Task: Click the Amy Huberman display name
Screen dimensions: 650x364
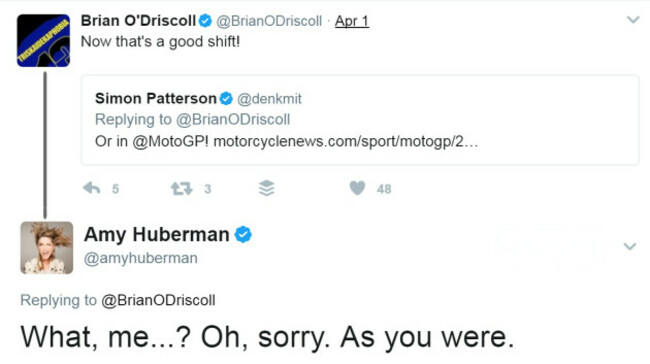Action: 157,234
